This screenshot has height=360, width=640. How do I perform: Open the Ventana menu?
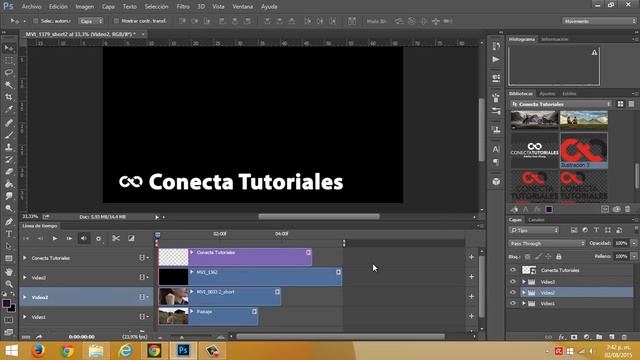pyautogui.click(x=242, y=7)
